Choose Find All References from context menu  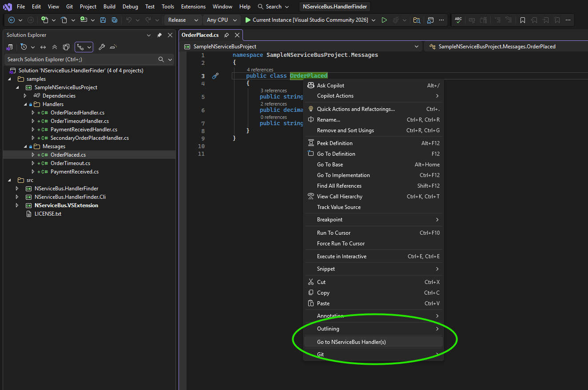[339, 186]
